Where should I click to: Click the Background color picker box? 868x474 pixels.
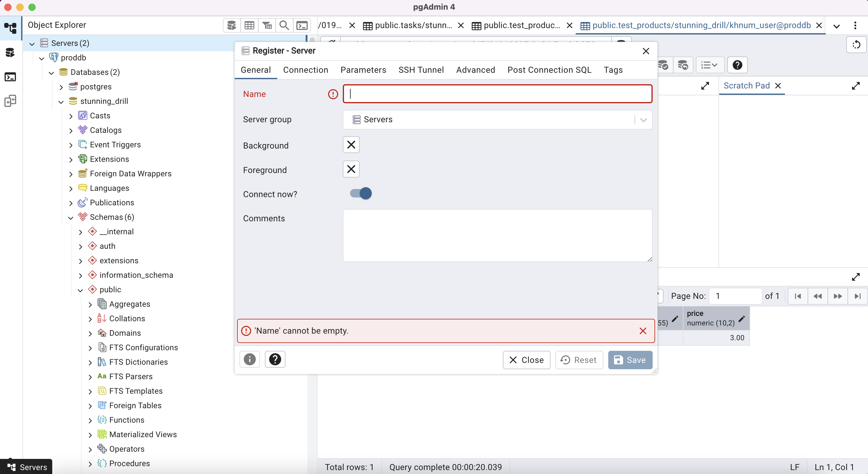(x=351, y=145)
